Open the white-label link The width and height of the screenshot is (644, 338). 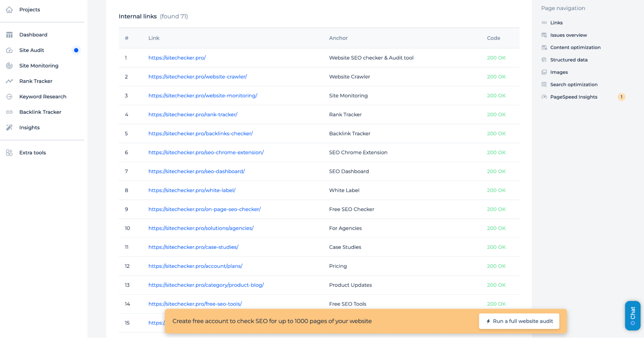(192, 190)
